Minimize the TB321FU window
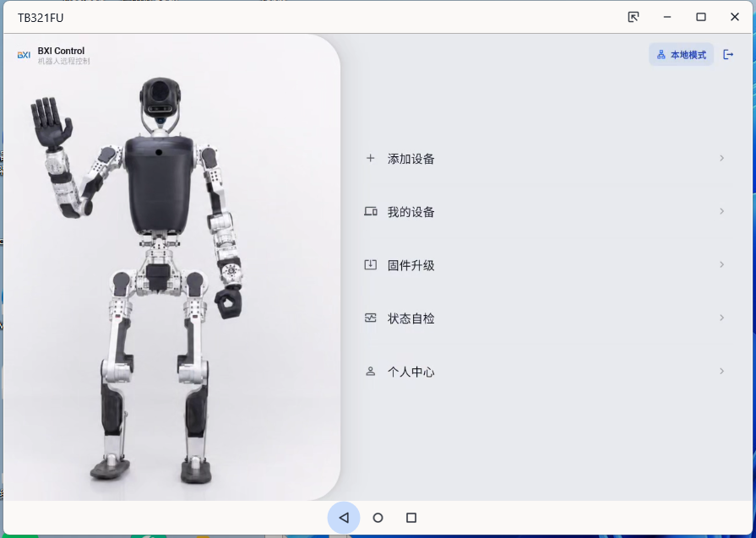The image size is (756, 538). pyautogui.click(x=667, y=17)
